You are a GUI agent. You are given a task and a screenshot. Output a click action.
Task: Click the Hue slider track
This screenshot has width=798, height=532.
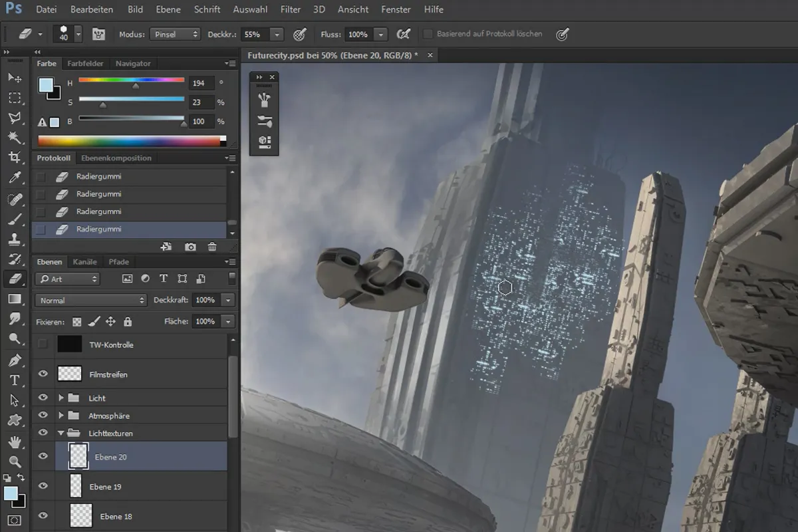(132, 80)
